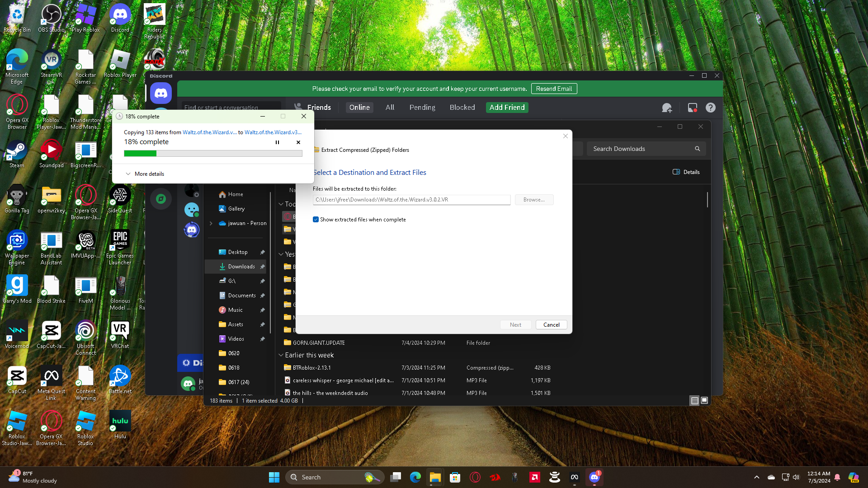Click the extraction destination path field

(411, 200)
